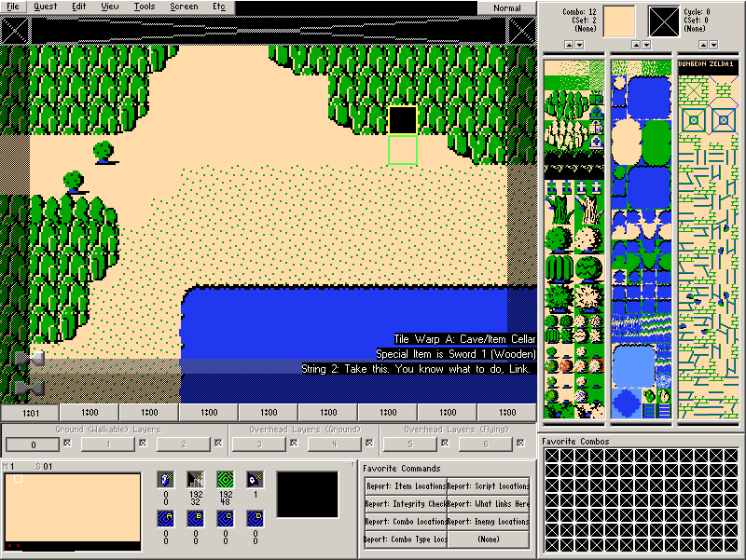Run Report: Combo Type Locs command

pyautogui.click(x=406, y=540)
